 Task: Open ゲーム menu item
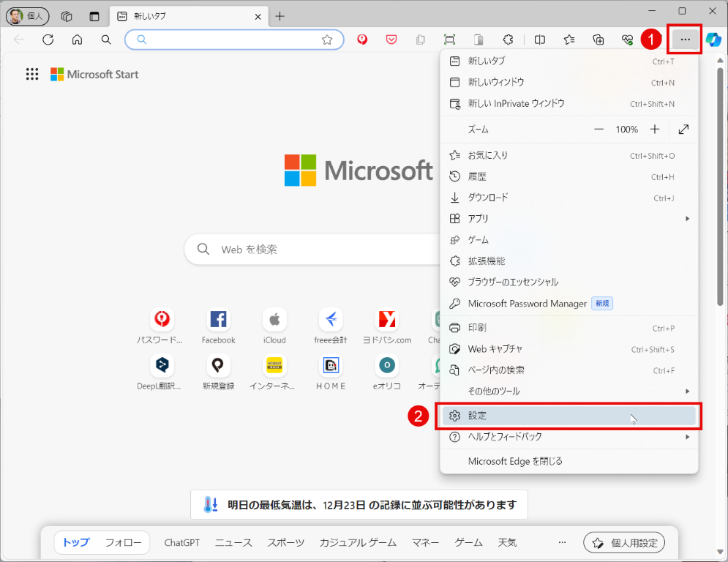[568, 240]
